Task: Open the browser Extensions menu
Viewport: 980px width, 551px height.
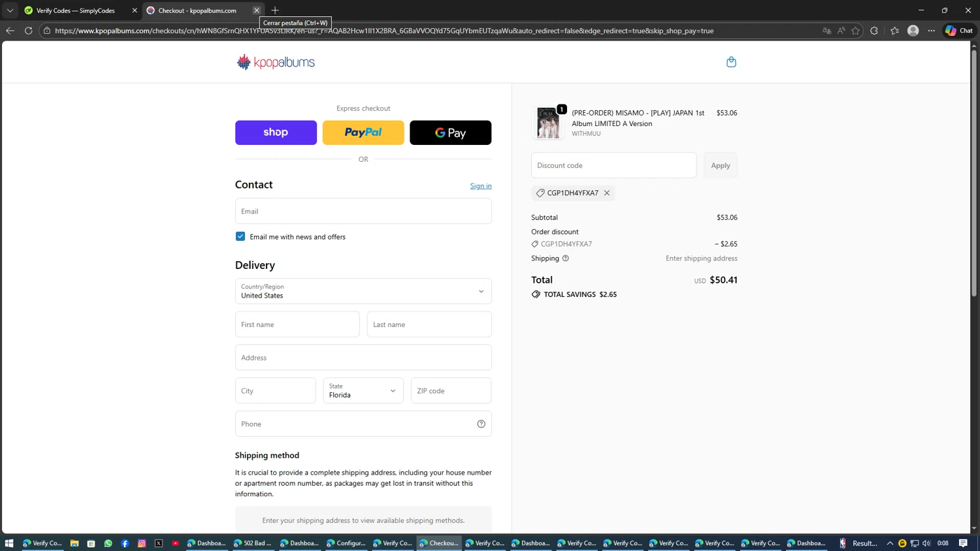Action: click(874, 31)
